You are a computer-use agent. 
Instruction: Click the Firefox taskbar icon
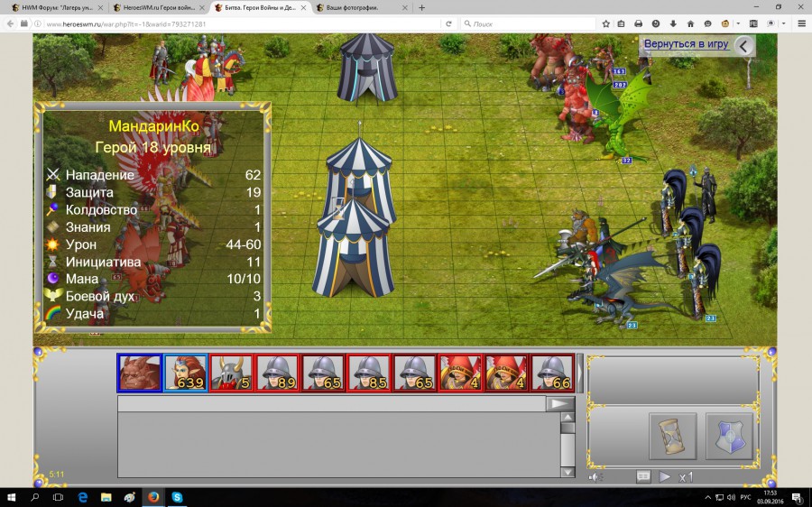153,497
